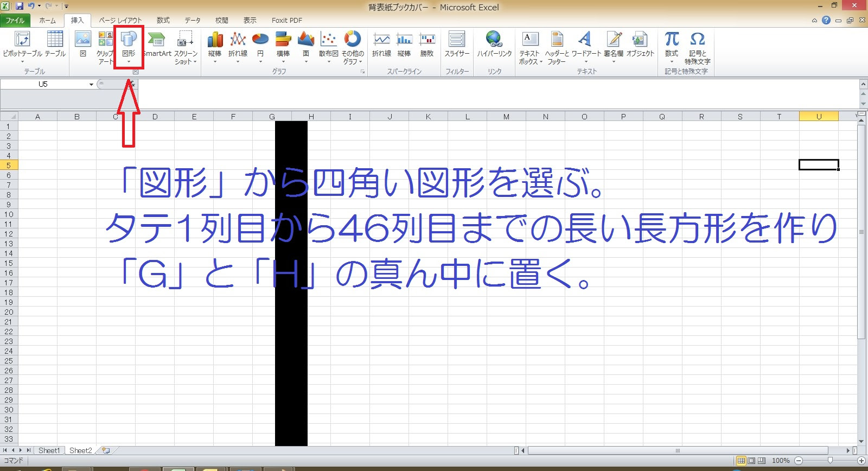Open the グラフ group dialog launcher
This screenshot has height=471, width=868.
[x=362, y=72]
